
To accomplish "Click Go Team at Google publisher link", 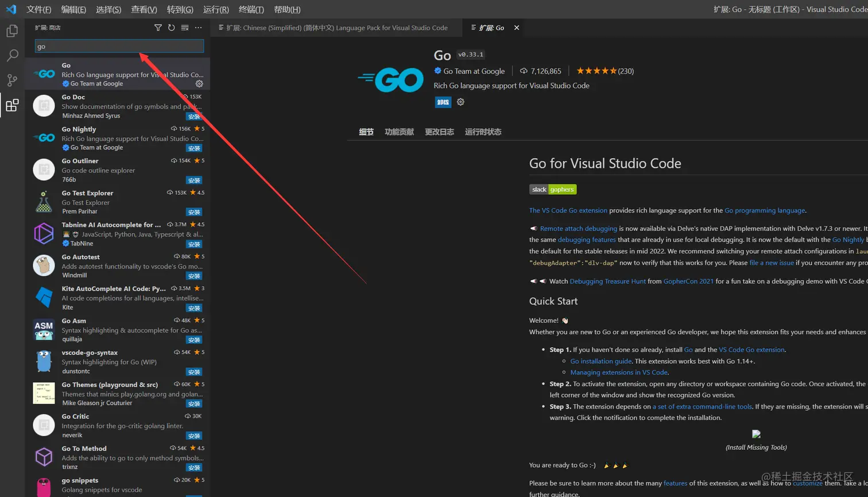I will click(474, 71).
